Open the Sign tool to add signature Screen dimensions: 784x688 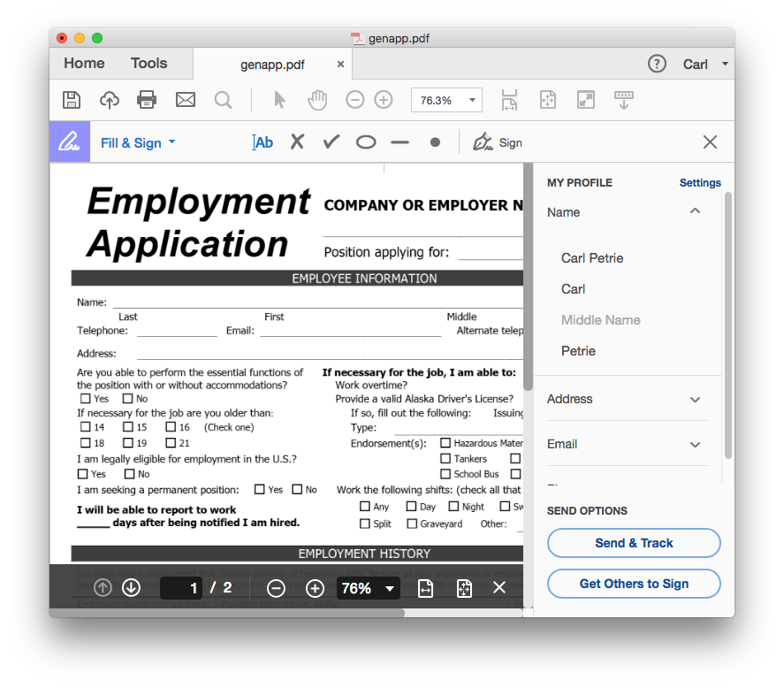tap(497, 141)
